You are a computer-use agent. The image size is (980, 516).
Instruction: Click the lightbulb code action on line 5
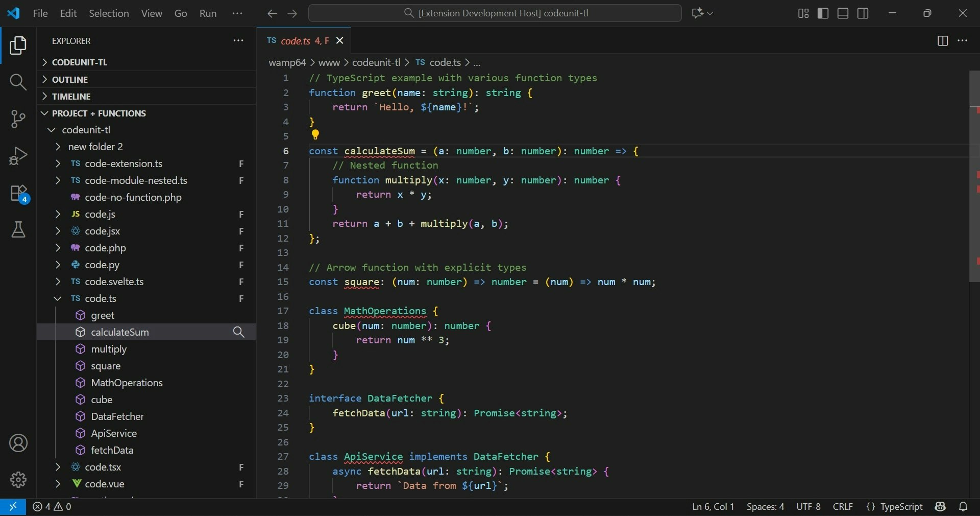(x=315, y=135)
